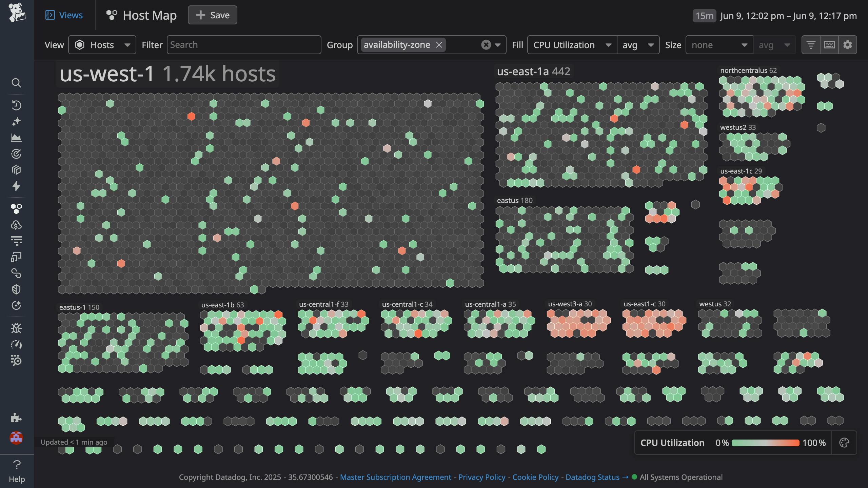Click the Save button
Screen dimensions: 868x488
click(x=213, y=15)
